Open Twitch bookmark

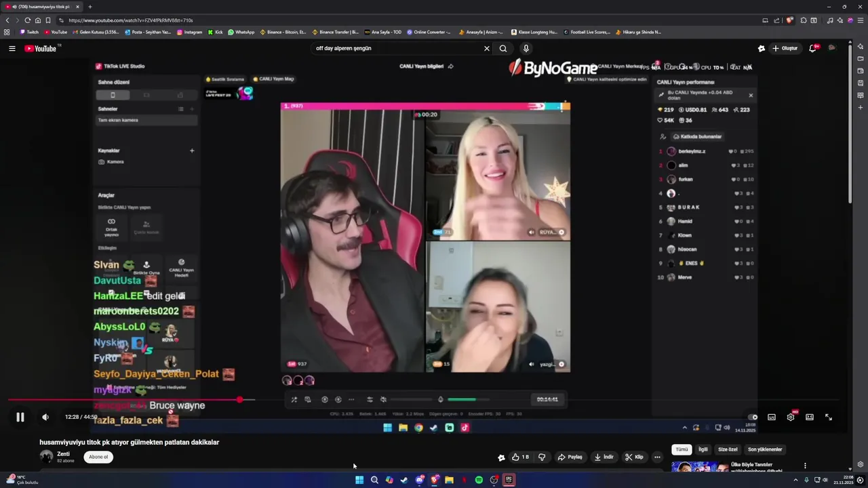point(29,32)
